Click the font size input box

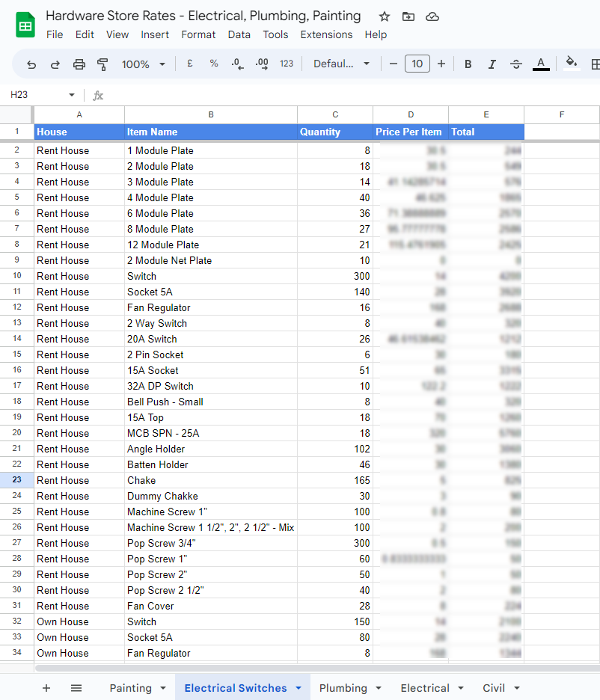click(417, 64)
